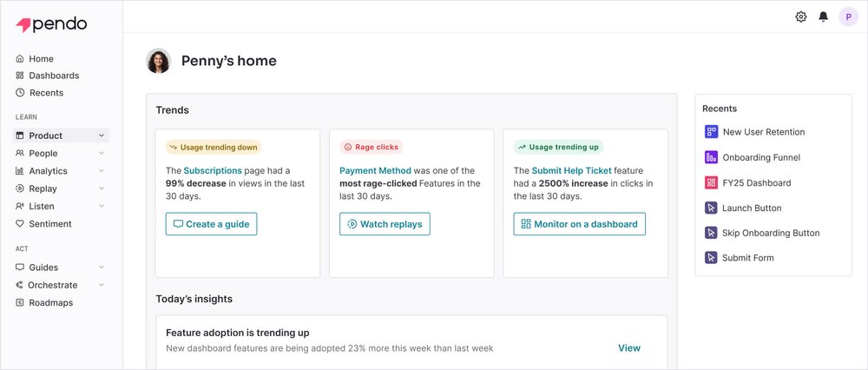Open Launch Button recent item
The height and width of the screenshot is (370, 868).
752,208
